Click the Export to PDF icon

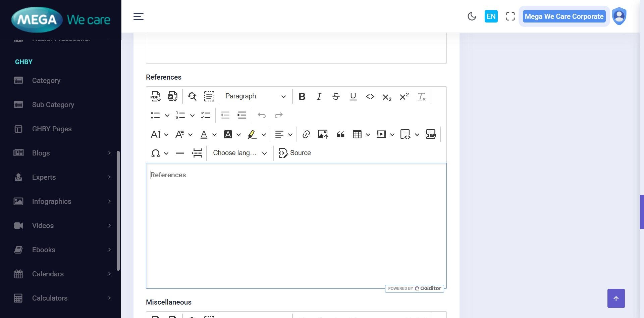coord(155,96)
